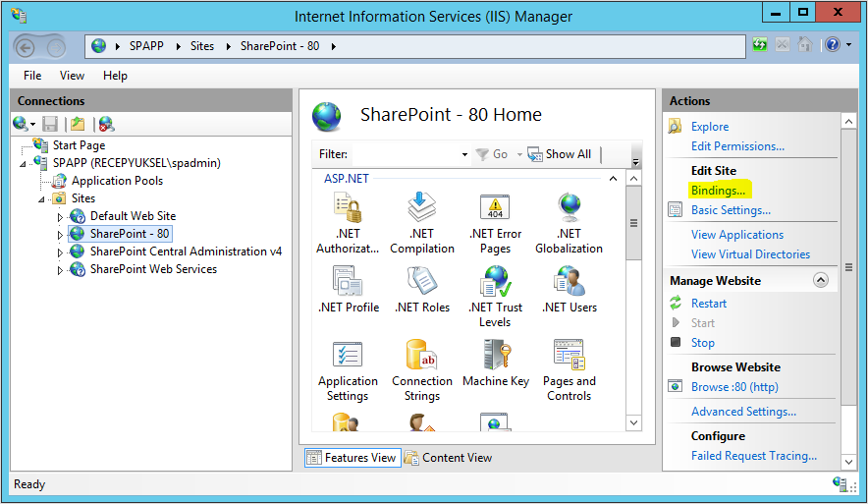This screenshot has width=868, height=504.
Task: Open the File menu
Action: click(32, 76)
